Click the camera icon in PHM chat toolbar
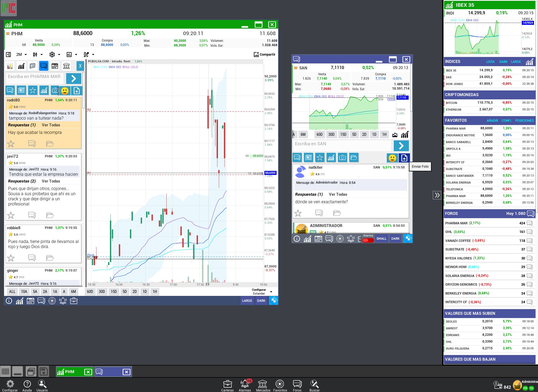The image size is (538, 392). tap(55, 90)
